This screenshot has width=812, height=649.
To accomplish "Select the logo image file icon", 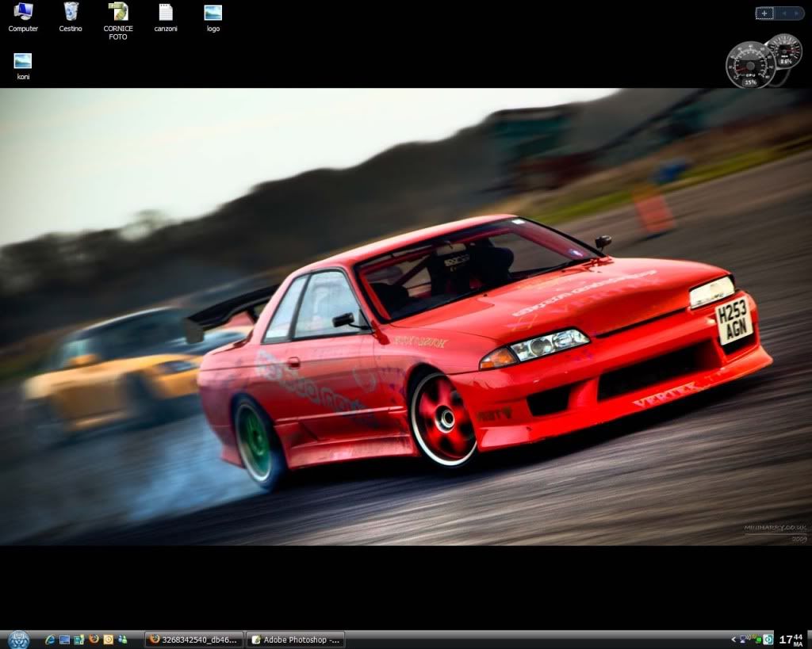I will [213, 17].
